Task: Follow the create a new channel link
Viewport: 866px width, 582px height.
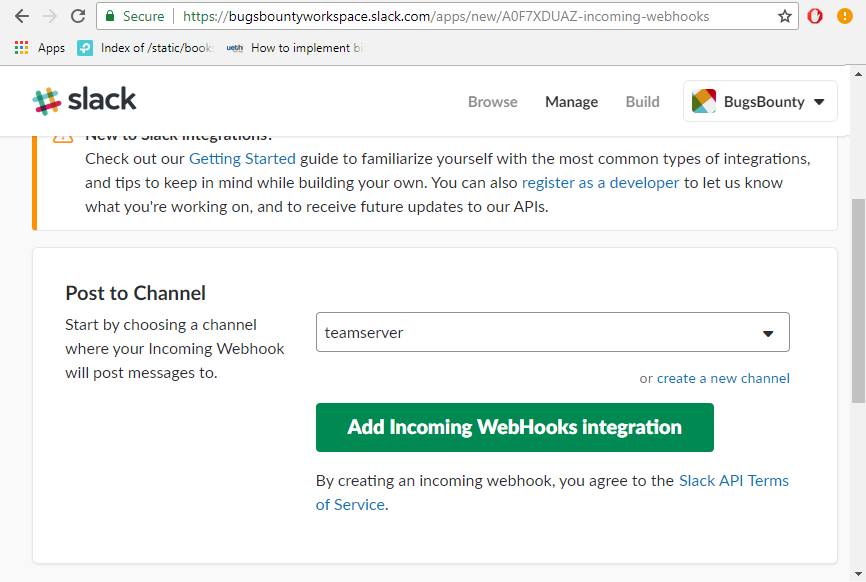Action: (x=723, y=378)
